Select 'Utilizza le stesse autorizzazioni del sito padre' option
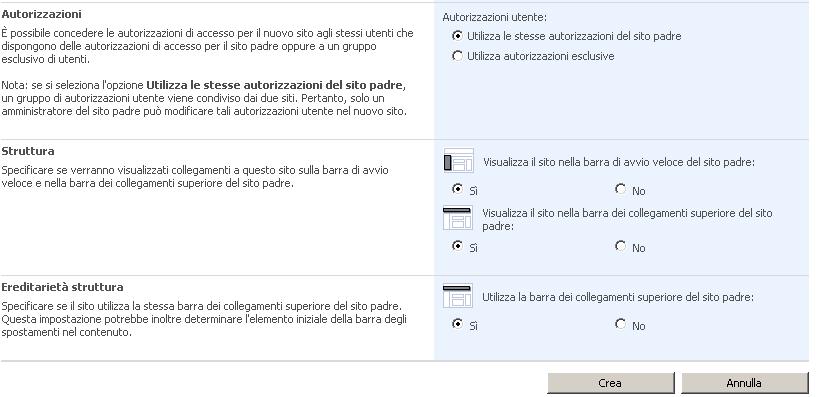824x397 pixels. coord(457,36)
